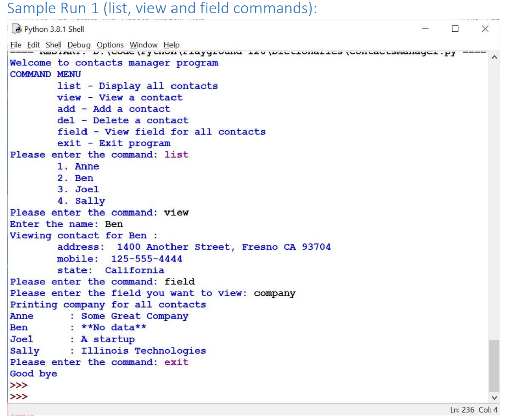
Task: Open the Edit menu
Action: pos(33,45)
